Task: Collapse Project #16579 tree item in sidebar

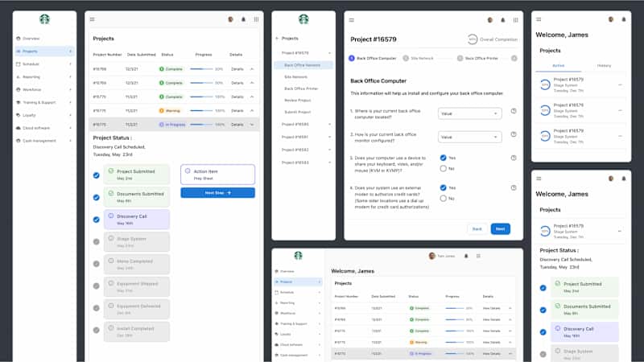Action: [329, 53]
